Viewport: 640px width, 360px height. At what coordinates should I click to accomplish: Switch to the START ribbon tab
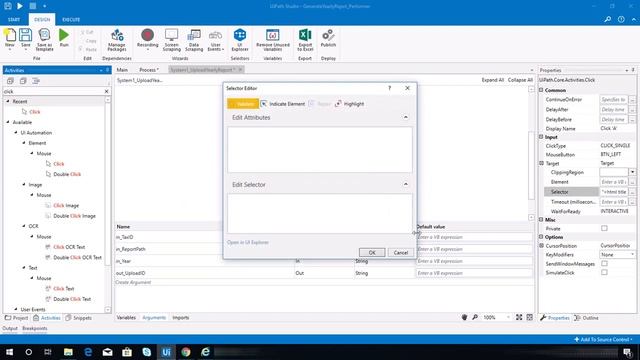(x=14, y=19)
